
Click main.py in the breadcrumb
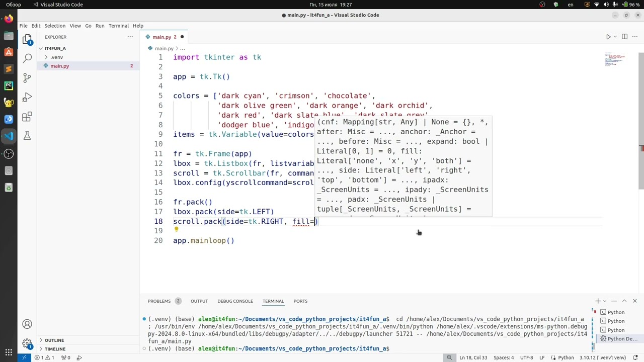coord(164,48)
